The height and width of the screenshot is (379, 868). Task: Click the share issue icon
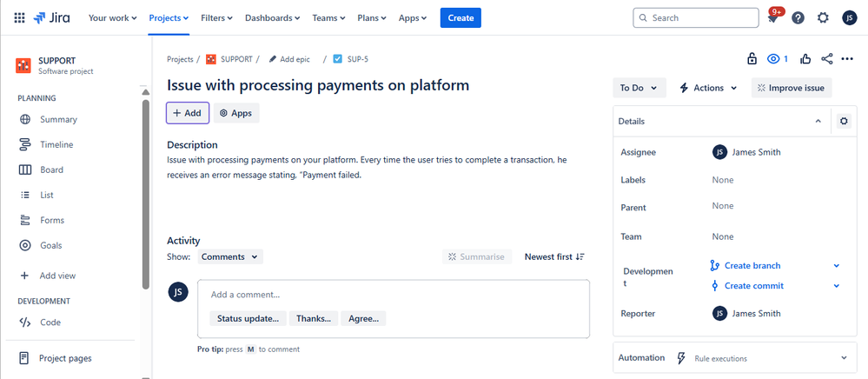coord(827,59)
